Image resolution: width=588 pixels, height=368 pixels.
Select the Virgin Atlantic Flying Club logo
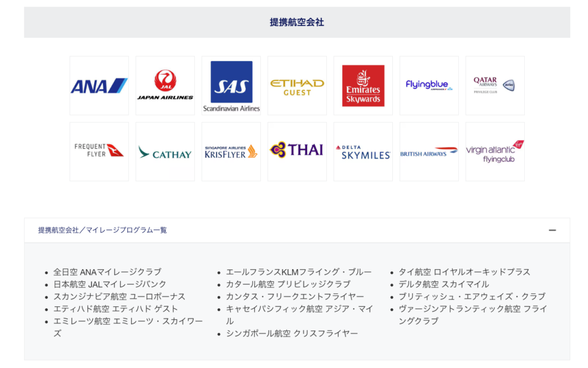point(494,152)
